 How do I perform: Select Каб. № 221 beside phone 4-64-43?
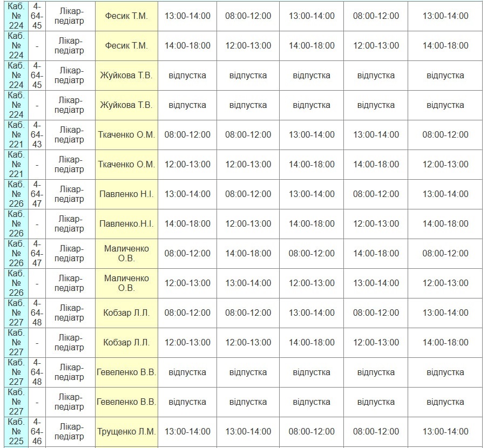(x=16, y=134)
